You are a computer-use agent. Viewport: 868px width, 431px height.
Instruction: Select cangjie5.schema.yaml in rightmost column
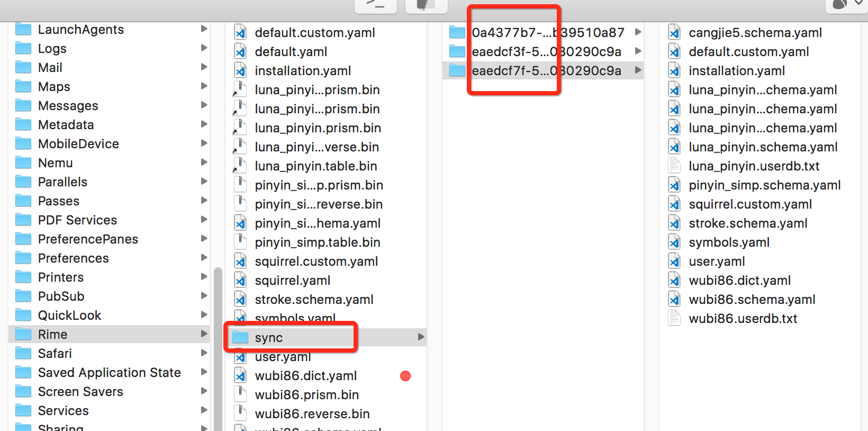coord(755,32)
